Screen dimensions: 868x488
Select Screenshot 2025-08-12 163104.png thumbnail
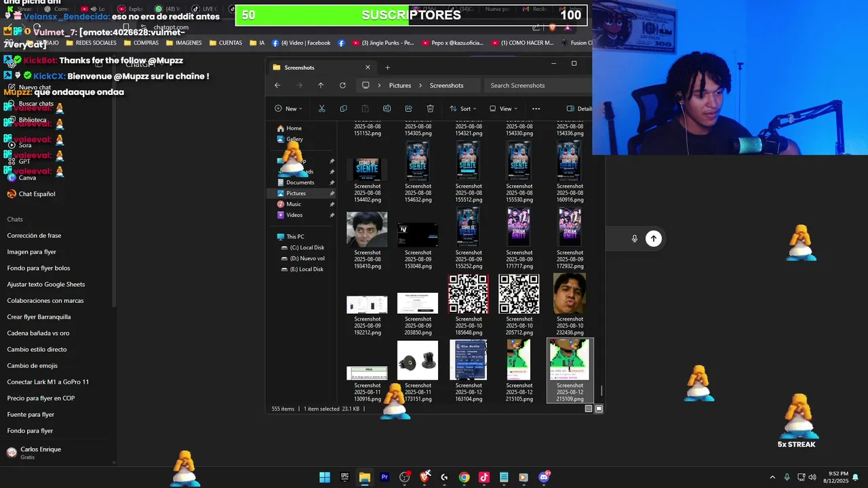tap(468, 361)
